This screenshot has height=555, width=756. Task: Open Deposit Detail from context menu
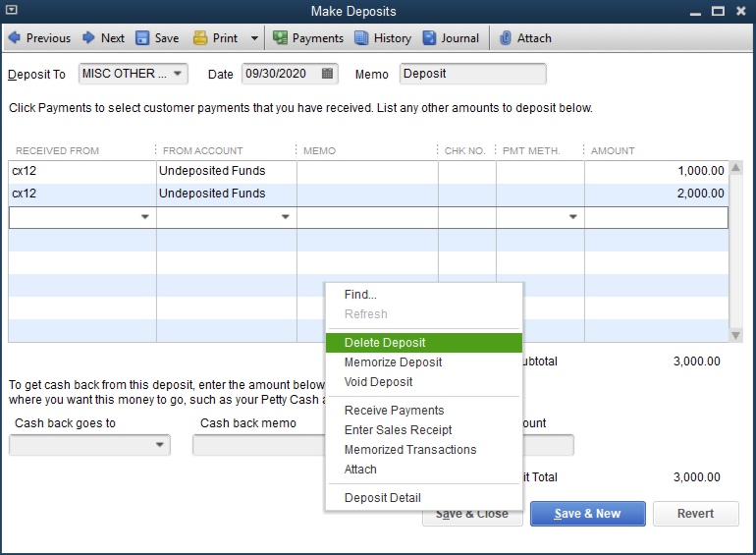[x=424, y=498]
